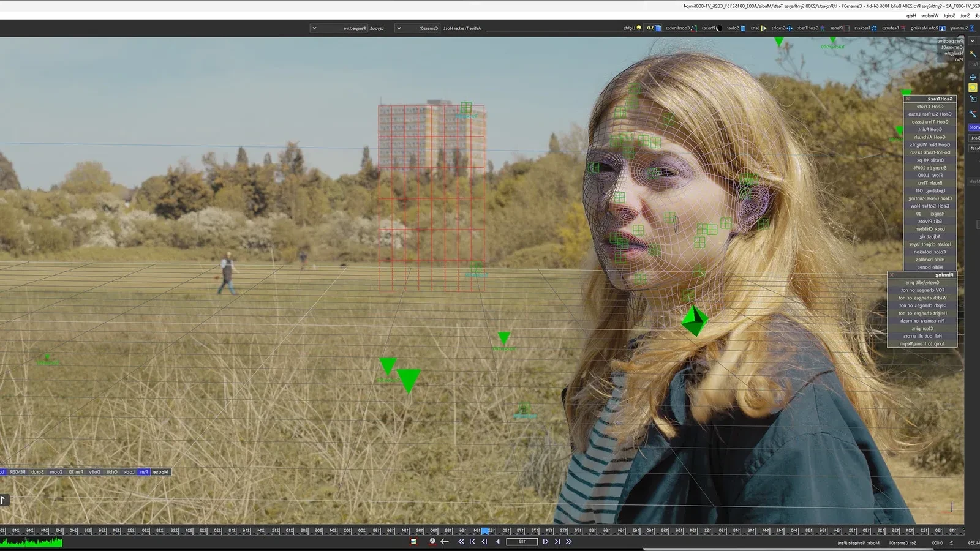Select the Mouse mode label

tap(160, 472)
